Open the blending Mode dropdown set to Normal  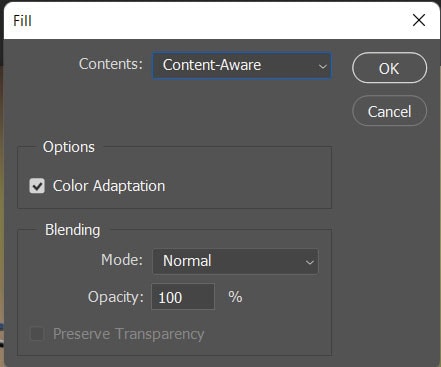235,261
